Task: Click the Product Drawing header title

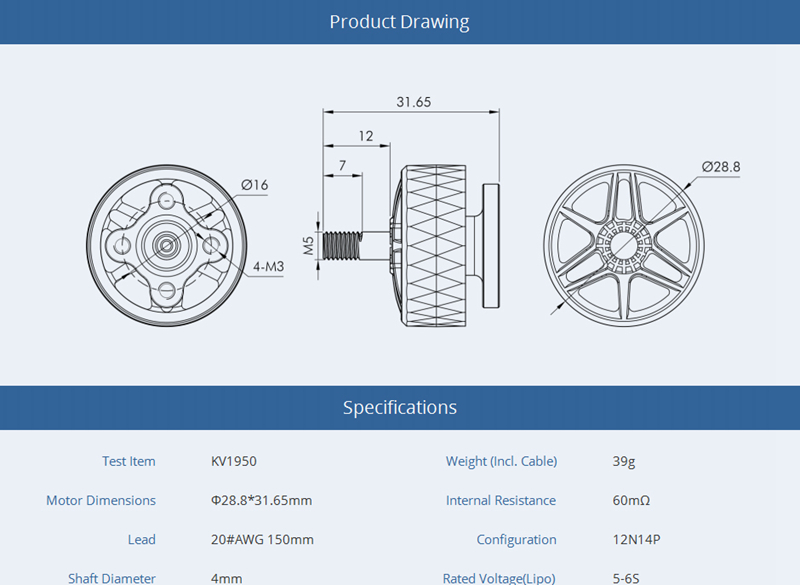Action: [x=399, y=22]
